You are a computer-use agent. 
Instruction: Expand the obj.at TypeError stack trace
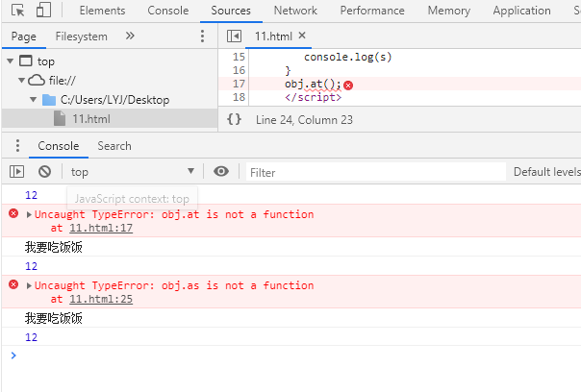[29, 214]
